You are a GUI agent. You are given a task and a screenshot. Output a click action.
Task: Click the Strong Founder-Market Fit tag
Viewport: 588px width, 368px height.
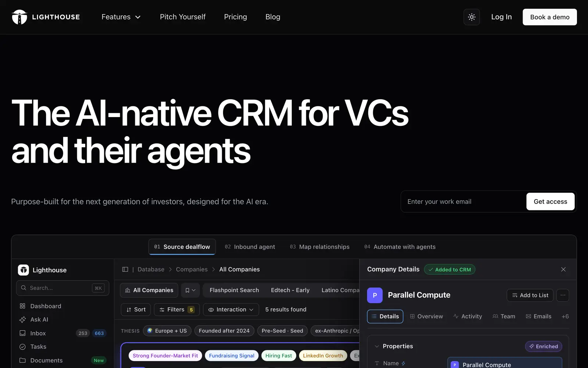pos(165,355)
